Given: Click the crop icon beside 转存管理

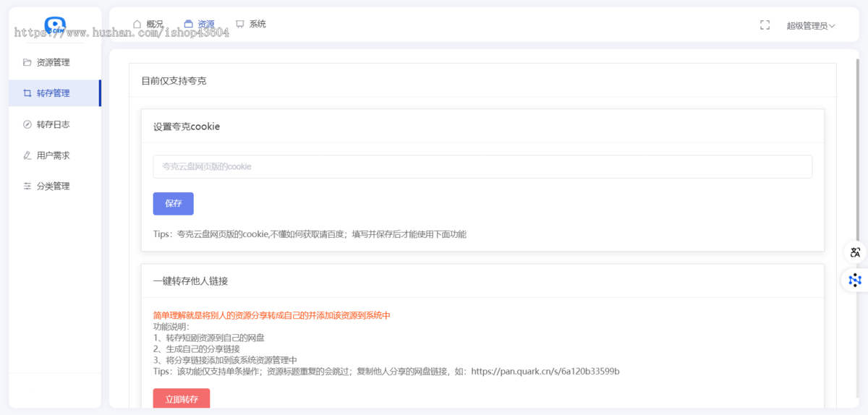Looking at the screenshot, I should pyautogui.click(x=27, y=93).
